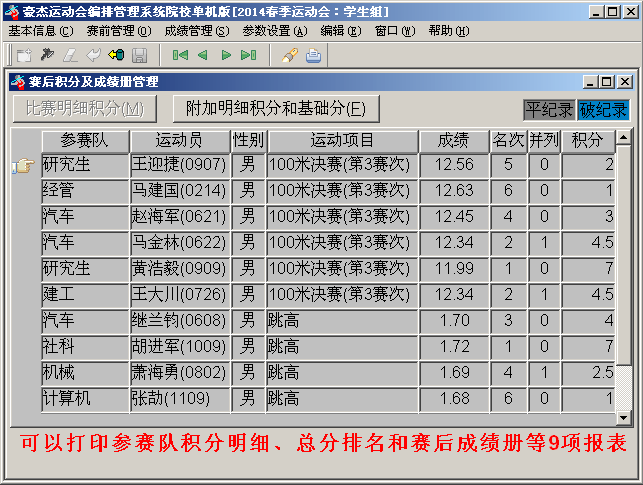
Task: Click the 性别 column header
Action: click(x=249, y=141)
